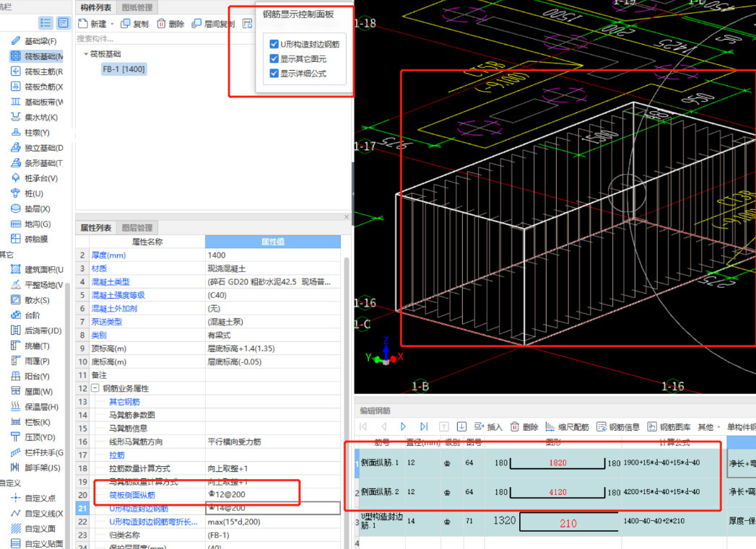Click the 复制 button
This screenshot has height=549, width=756.
point(135,24)
